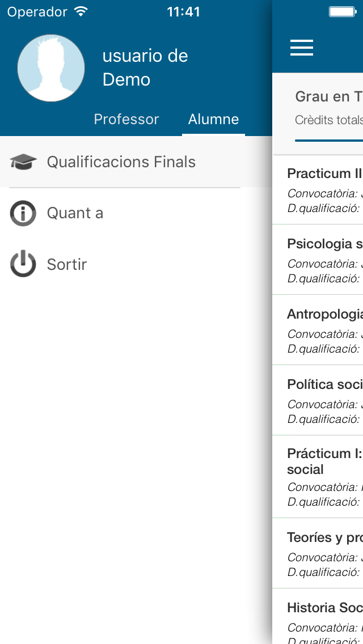Viewport: 363px width, 644px height.
Task: Open the Política social subject row
Action: [318, 400]
